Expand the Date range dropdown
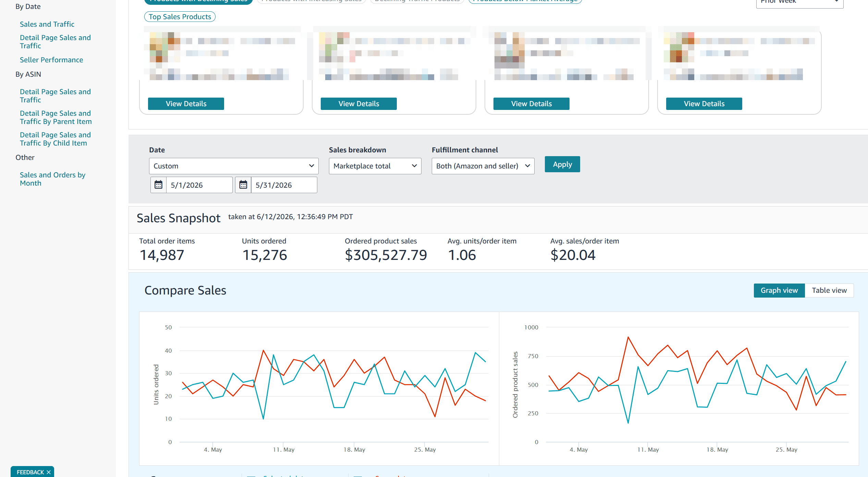868x477 pixels. click(x=234, y=166)
